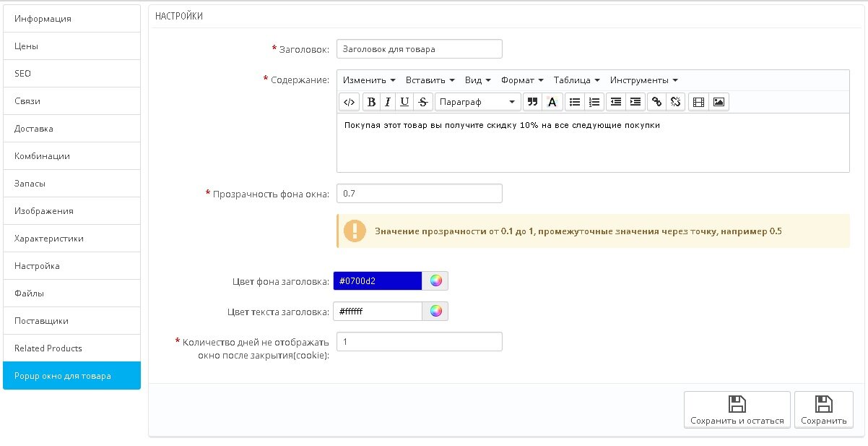Increase paragraph indent
868x446 pixels.
635,102
